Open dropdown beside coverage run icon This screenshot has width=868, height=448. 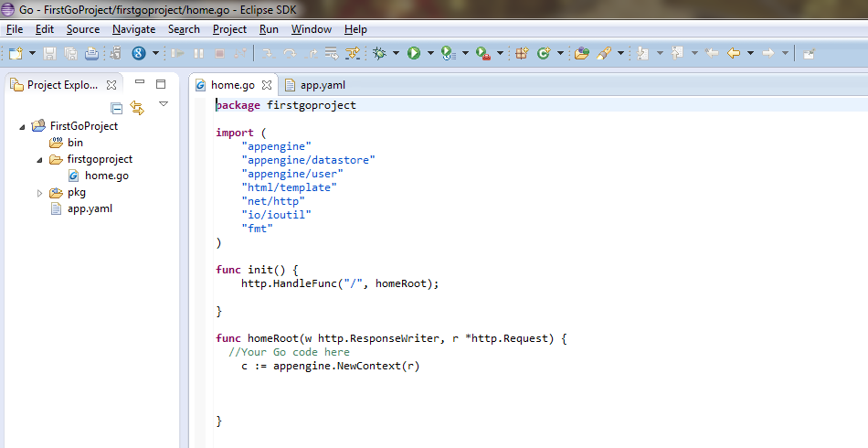coord(465,53)
